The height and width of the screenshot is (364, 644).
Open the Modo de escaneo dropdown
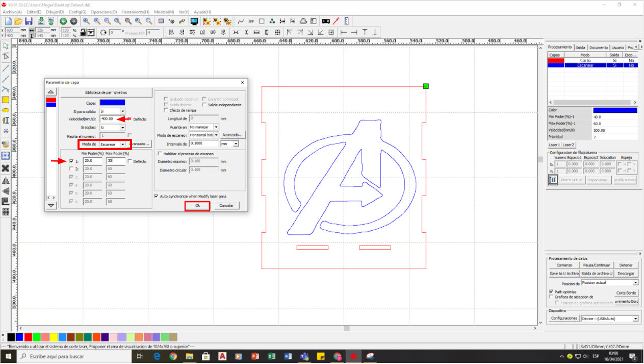tap(216, 135)
